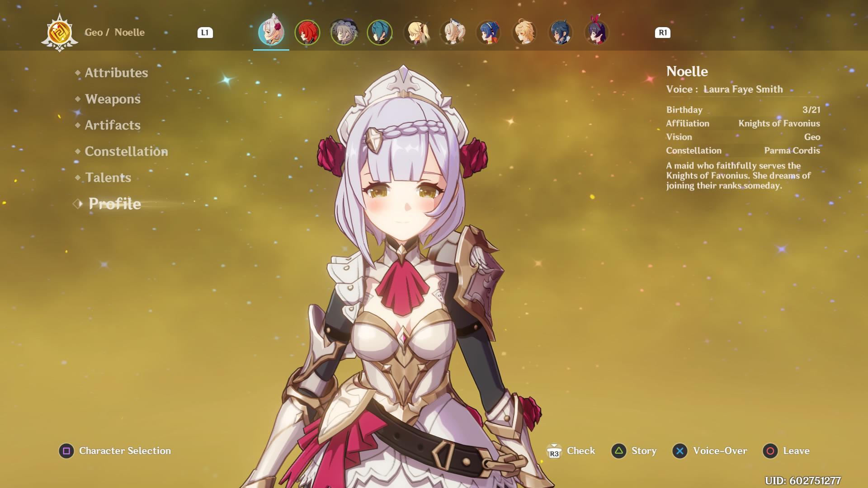Click Noelle's selected portrait icon
Image resolution: width=868 pixels, height=488 pixels.
click(271, 33)
